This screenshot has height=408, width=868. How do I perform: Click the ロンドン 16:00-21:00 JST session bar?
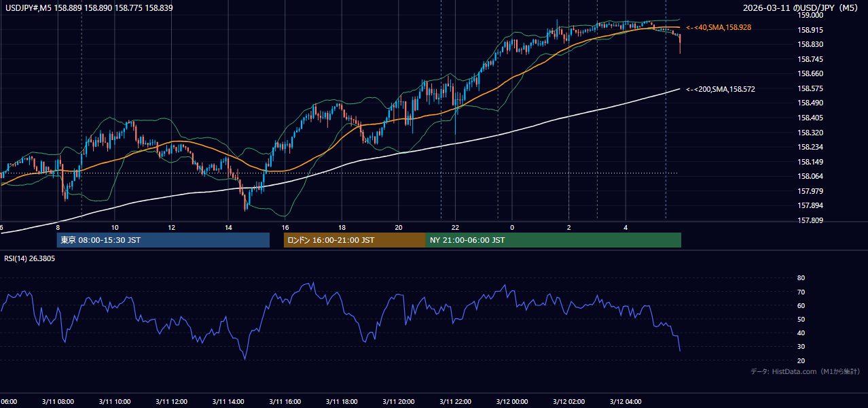click(355, 240)
